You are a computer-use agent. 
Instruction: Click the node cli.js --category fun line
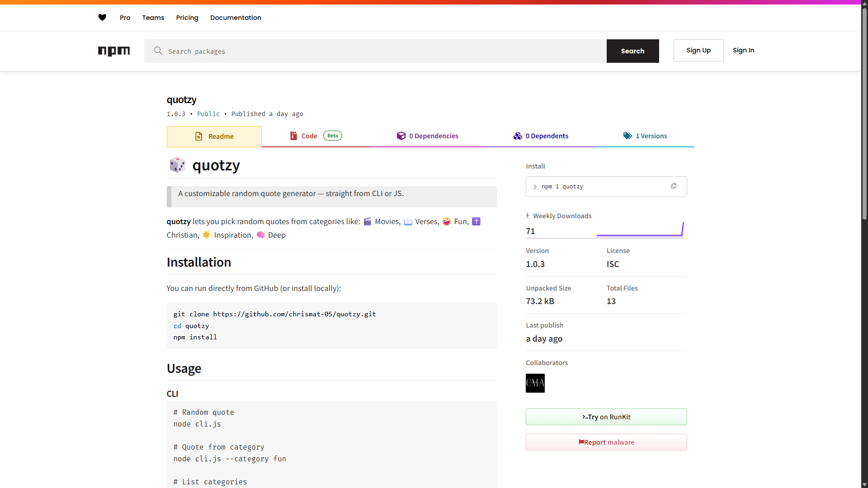click(230, 459)
